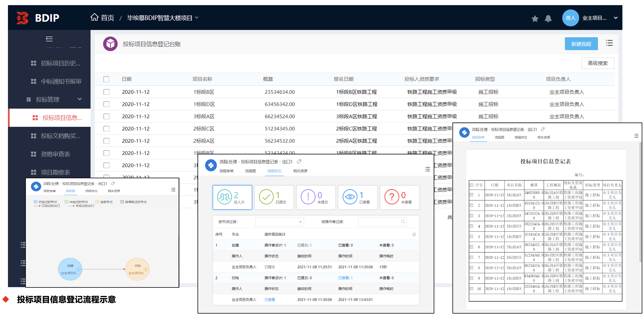
Task: Expand the 毕埃慕BDIP智慧大楼项目 project dropdown
Action: [197, 18]
